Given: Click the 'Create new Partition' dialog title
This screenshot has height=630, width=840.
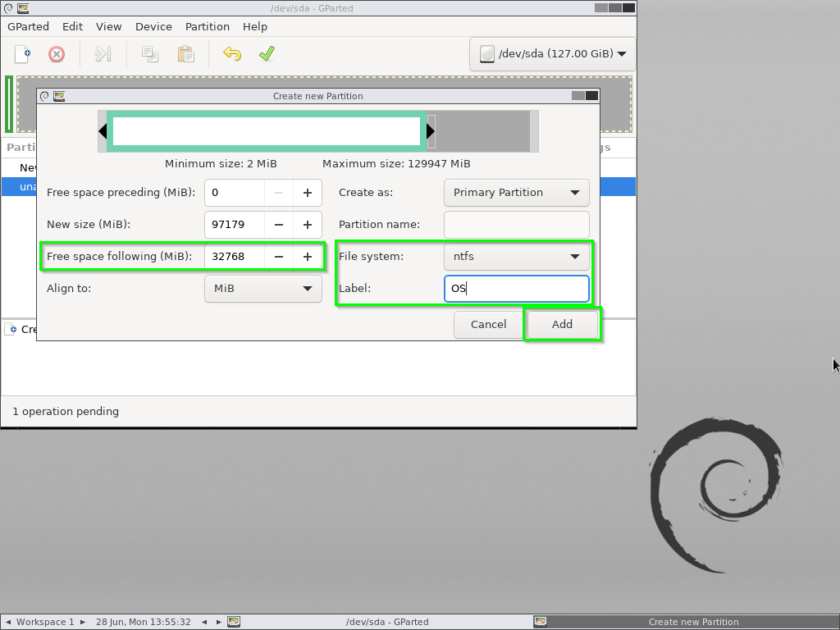Looking at the screenshot, I should [x=317, y=97].
